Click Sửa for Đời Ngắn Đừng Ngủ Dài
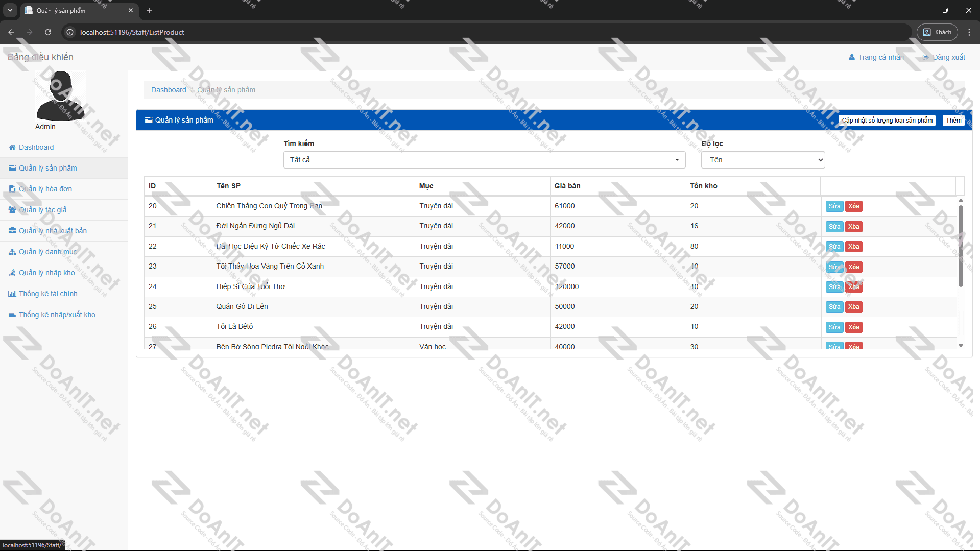This screenshot has height=551, width=980. pyautogui.click(x=834, y=227)
